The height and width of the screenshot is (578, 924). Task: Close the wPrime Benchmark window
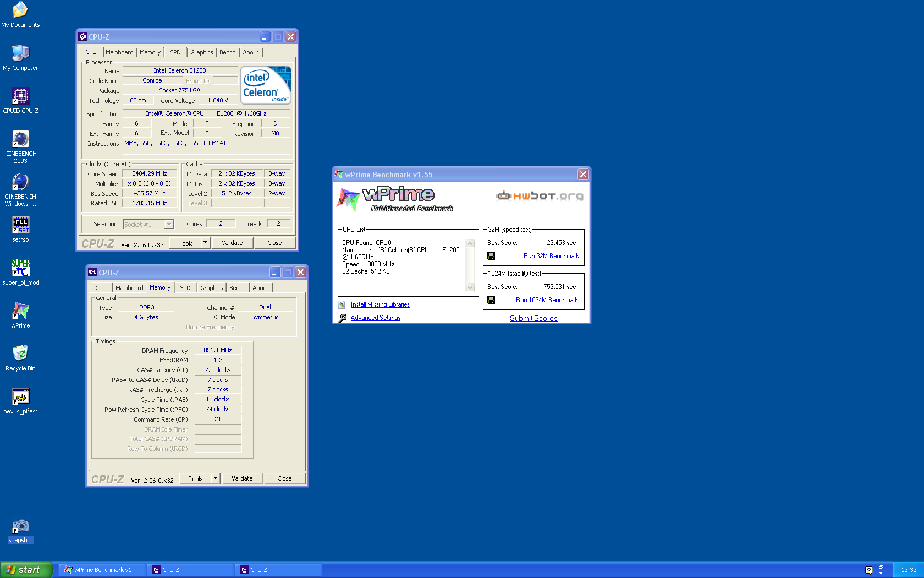tap(583, 175)
